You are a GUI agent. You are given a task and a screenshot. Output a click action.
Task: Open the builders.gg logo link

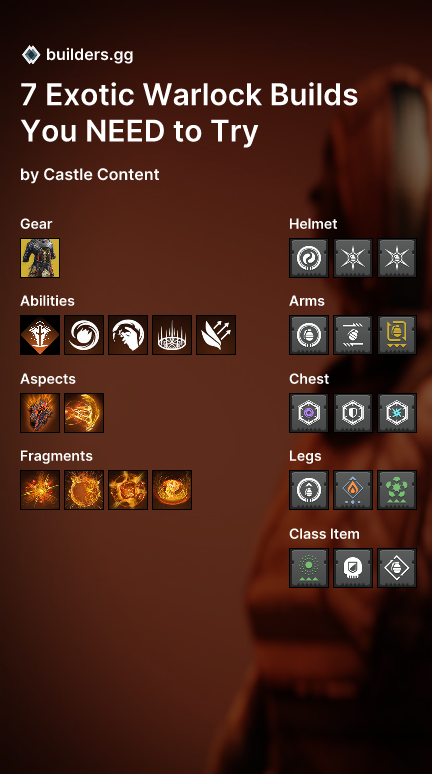coord(78,55)
